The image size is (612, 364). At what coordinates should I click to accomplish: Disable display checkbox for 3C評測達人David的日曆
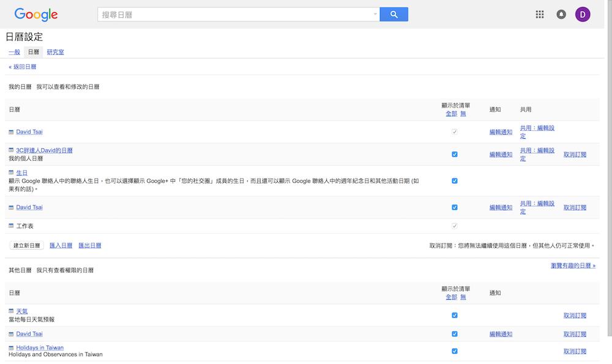point(454,154)
